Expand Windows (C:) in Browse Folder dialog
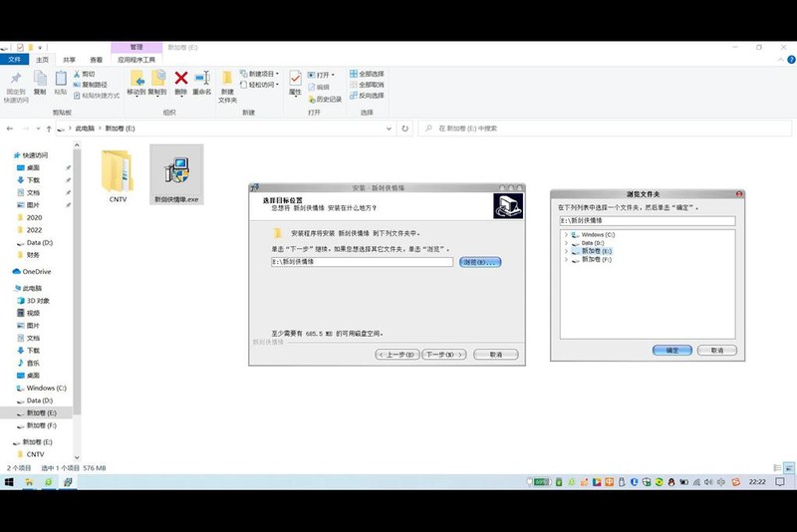The height and width of the screenshot is (532, 797). [566, 235]
